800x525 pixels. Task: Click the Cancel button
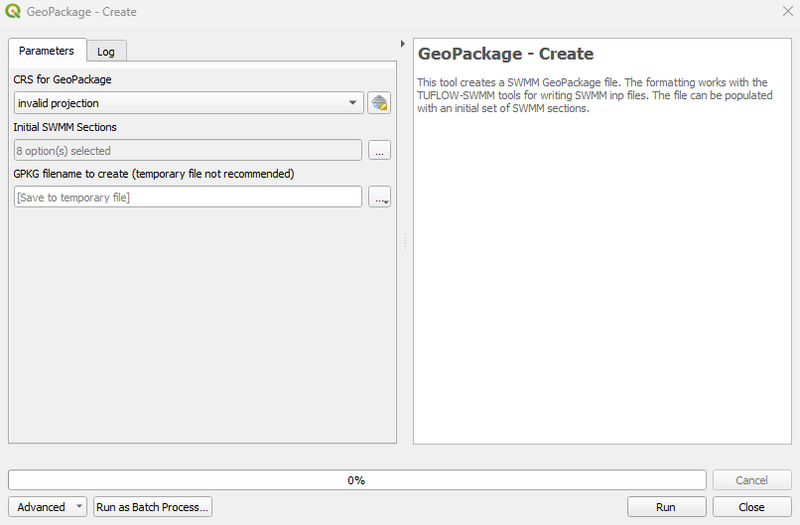point(752,480)
